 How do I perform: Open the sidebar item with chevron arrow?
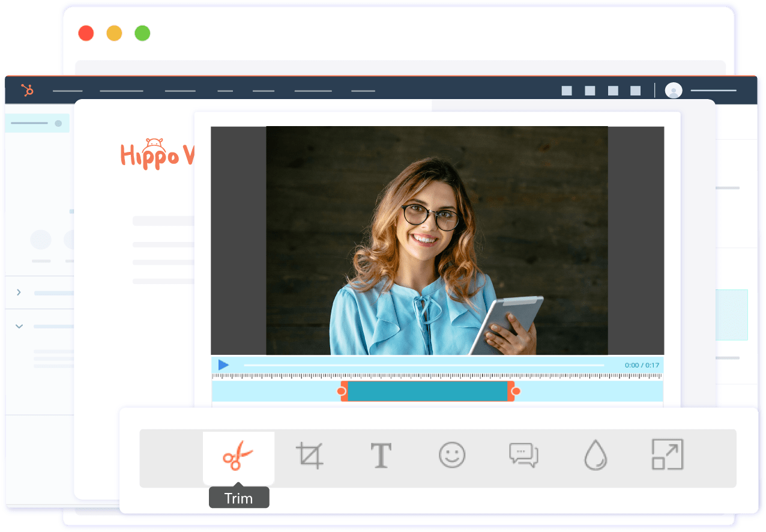[x=19, y=292]
